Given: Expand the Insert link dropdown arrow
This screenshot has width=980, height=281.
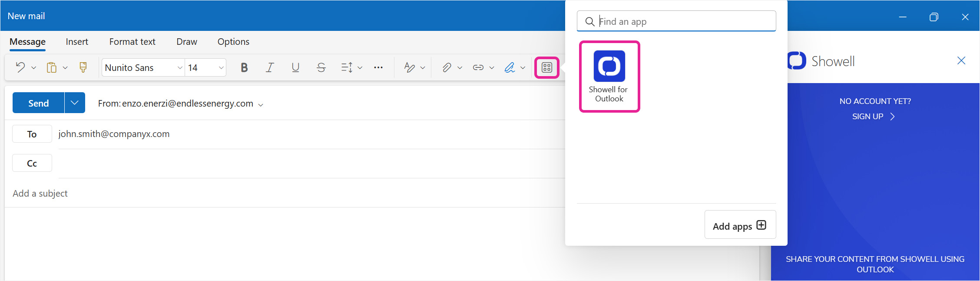Looking at the screenshot, I should (x=492, y=68).
